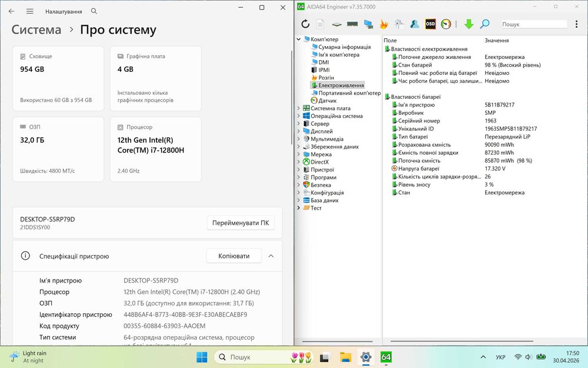The image size is (588, 368).
Task: Open the AIDA64 three-dot menu
Action: pyautogui.click(x=576, y=24)
